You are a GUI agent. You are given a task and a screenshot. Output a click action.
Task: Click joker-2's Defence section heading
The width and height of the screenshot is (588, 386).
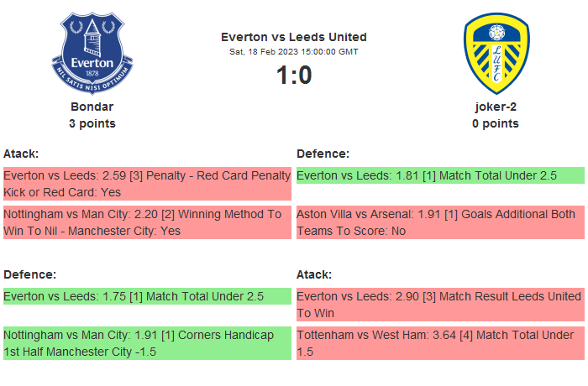coord(323,154)
